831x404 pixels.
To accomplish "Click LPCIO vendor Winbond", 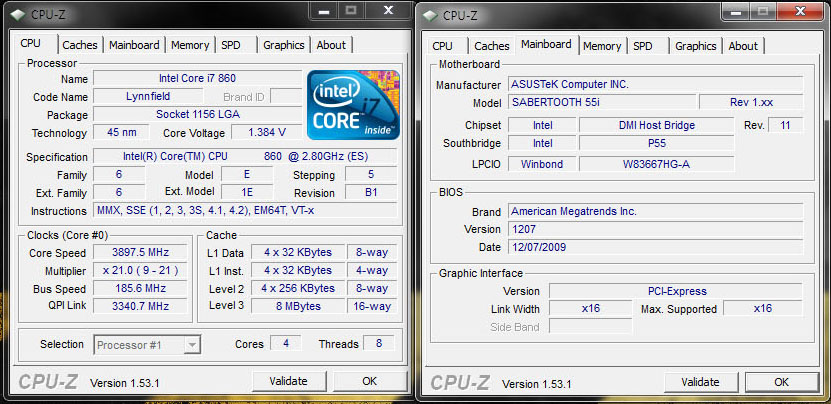I will [542, 164].
